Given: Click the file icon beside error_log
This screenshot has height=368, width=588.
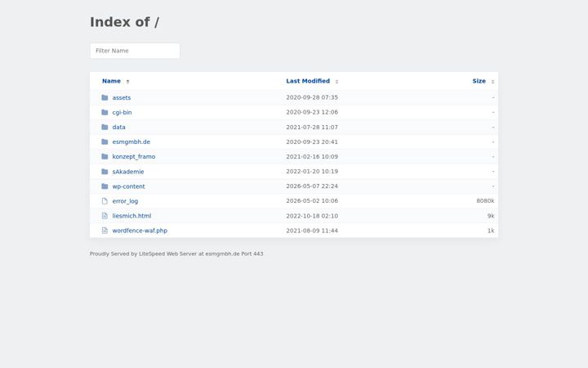Looking at the screenshot, I should point(105,201).
